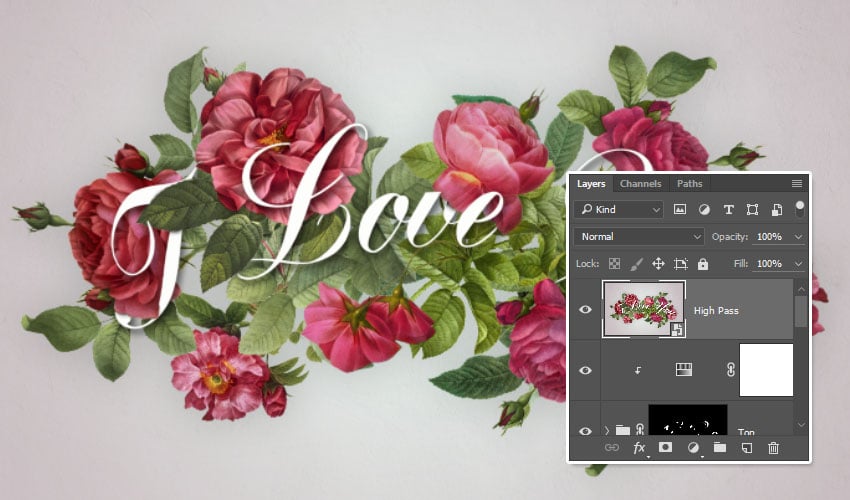Click the mask link chain on adjustment layer
Image resolution: width=850 pixels, height=500 pixels.
tap(730, 370)
